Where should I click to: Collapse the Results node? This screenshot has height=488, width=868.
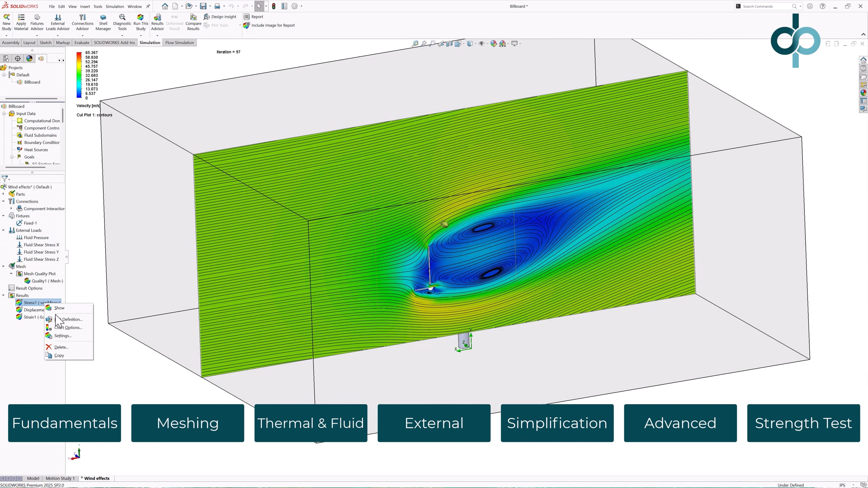click(x=3, y=295)
